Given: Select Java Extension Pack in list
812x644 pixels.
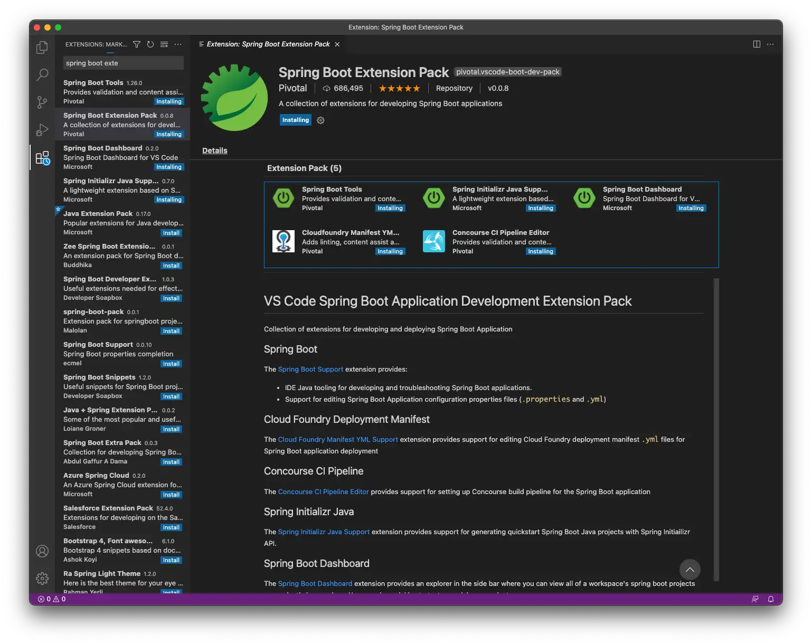Looking at the screenshot, I should coord(122,223).
